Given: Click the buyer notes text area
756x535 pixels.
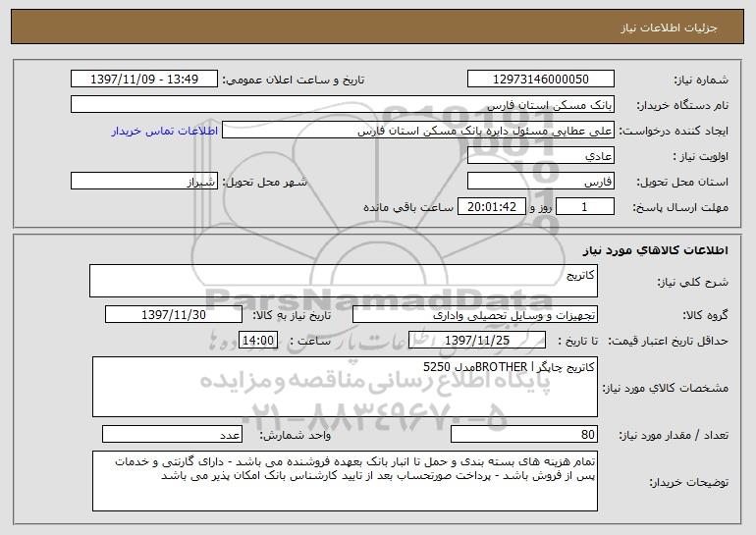Looking at the screenshot, I should click(x=345, y=481).
